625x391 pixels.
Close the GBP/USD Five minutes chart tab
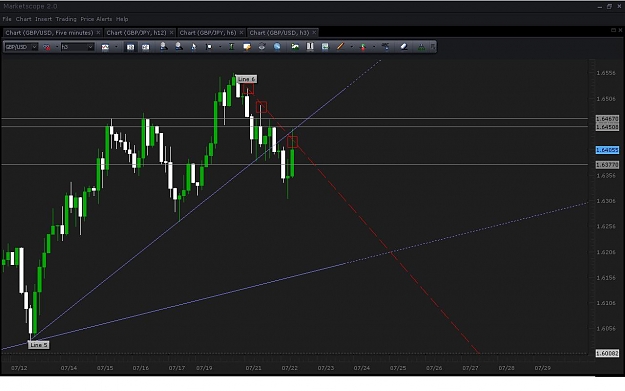[98, 33]
